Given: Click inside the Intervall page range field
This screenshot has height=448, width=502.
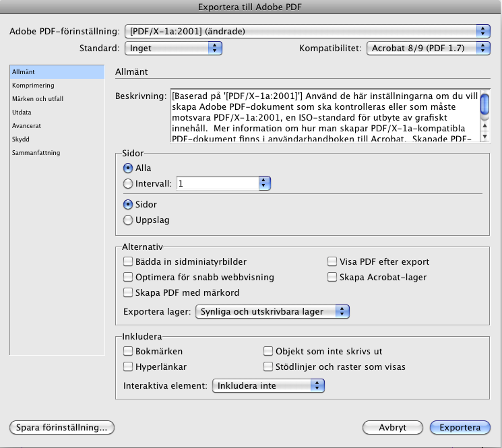Looking at the screenshot, I should click(x=218, y=183).
